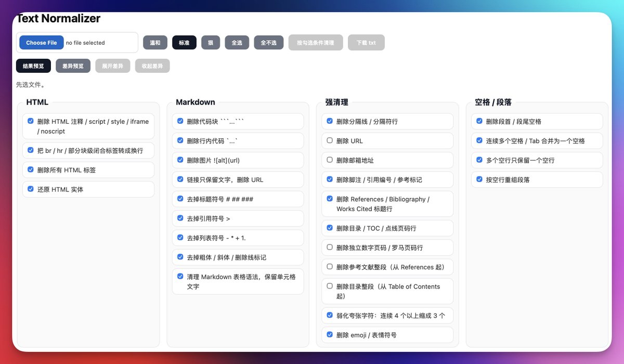Toggle 去掉列表符号 - * + 1. checkbox

(180, 237)
